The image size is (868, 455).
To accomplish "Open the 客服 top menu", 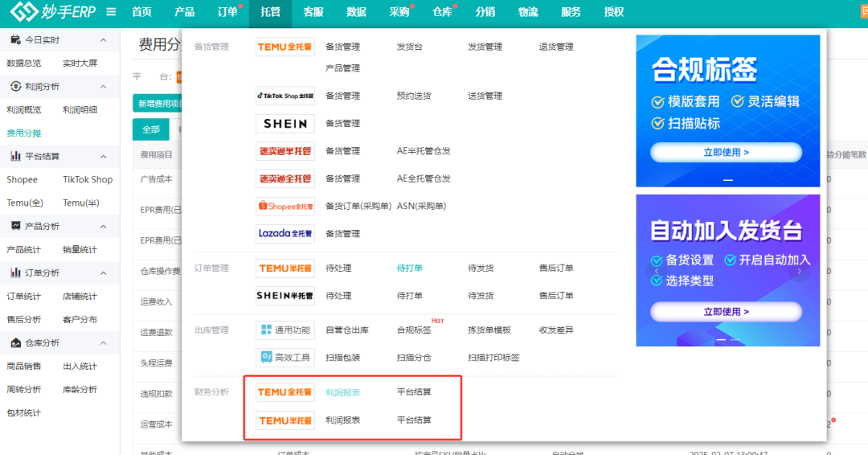I will pyautogui.click(x=313, y=11).
